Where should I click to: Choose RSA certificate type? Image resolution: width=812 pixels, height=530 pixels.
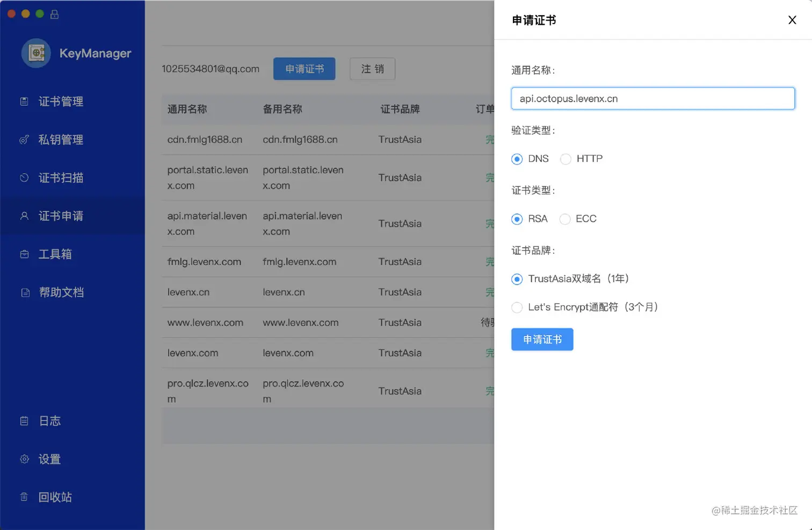(x=517, y=219)
